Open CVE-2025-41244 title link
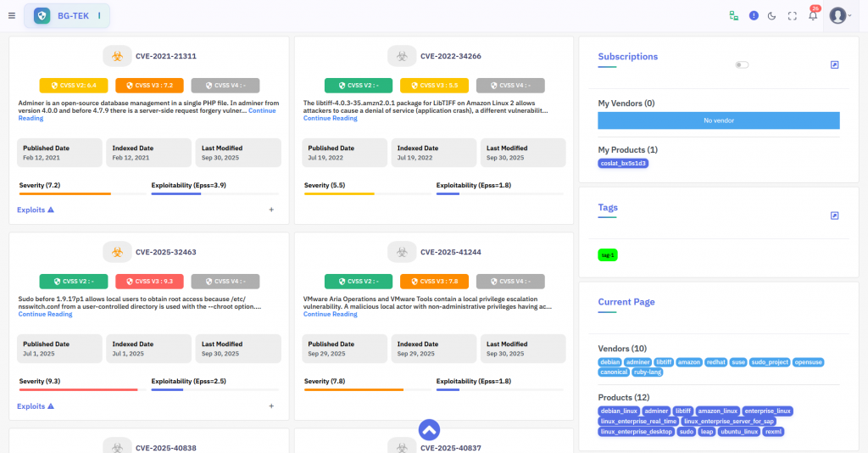 [x=450, y=252]
